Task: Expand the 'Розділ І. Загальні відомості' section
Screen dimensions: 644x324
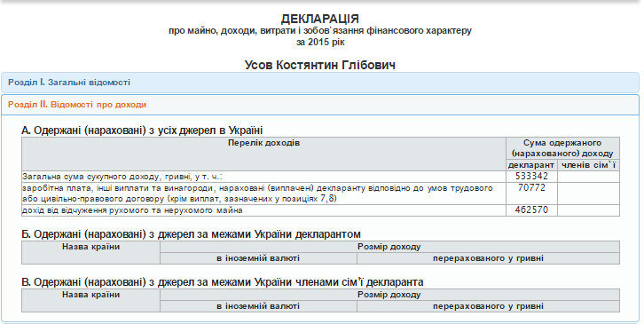Action: (320, 83)
